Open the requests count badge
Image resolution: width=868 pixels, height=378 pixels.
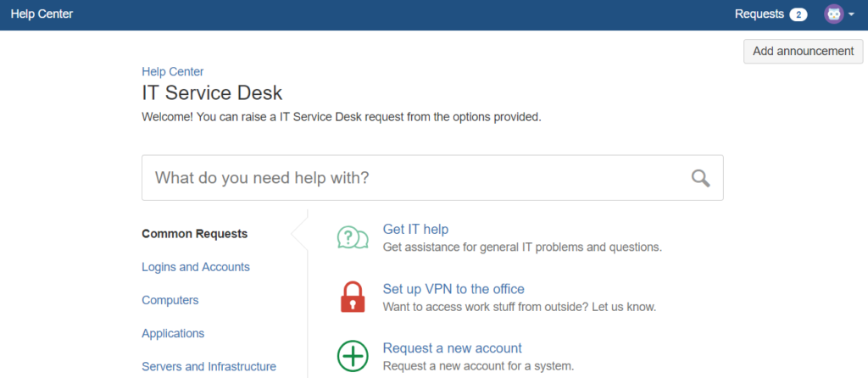point(798,15)
